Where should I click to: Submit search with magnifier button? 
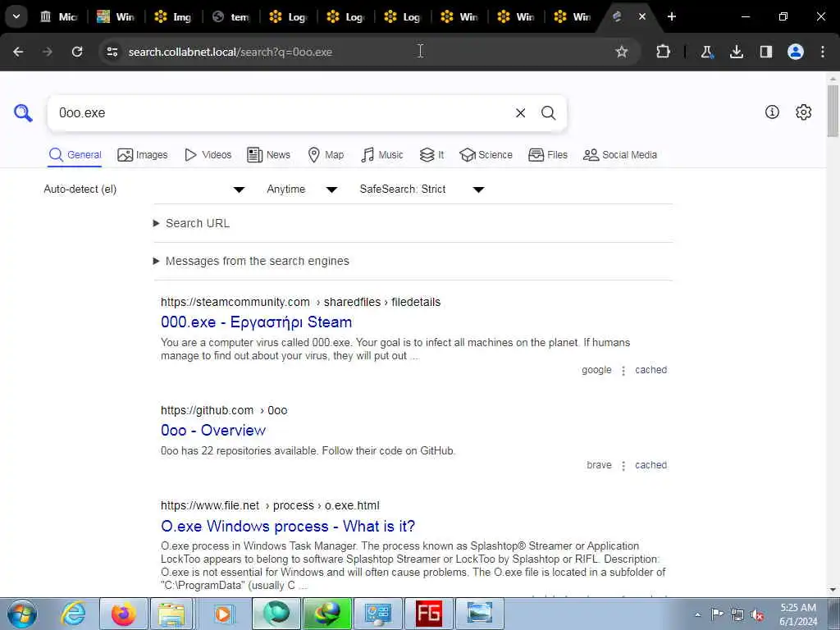[548, 113]
